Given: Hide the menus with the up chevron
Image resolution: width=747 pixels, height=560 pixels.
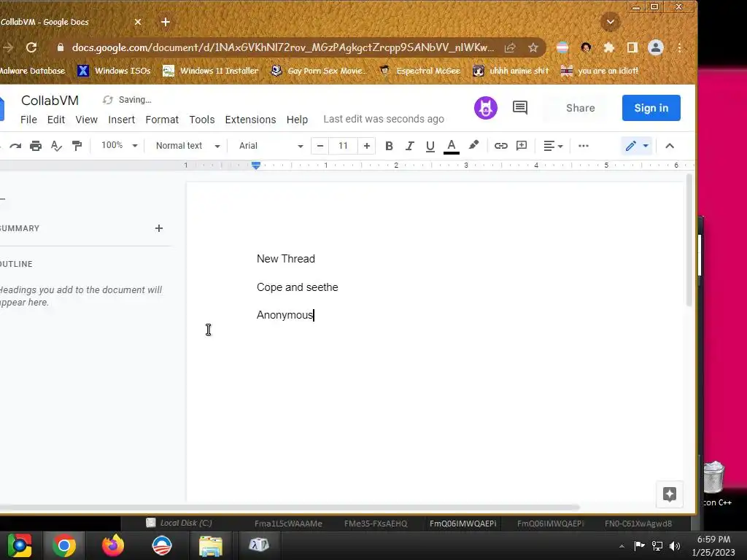Looking at the screenshot, I should click(x=670, y=146).
